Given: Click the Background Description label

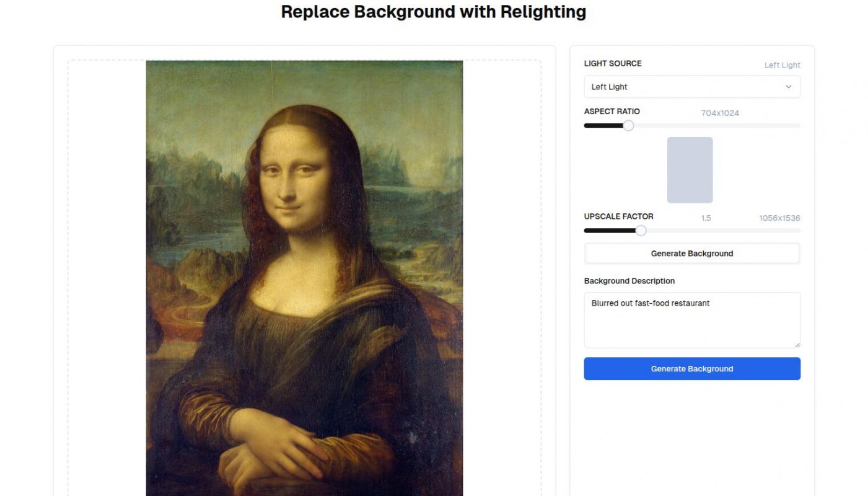Looking at the screenshot, I should point(629,281).
